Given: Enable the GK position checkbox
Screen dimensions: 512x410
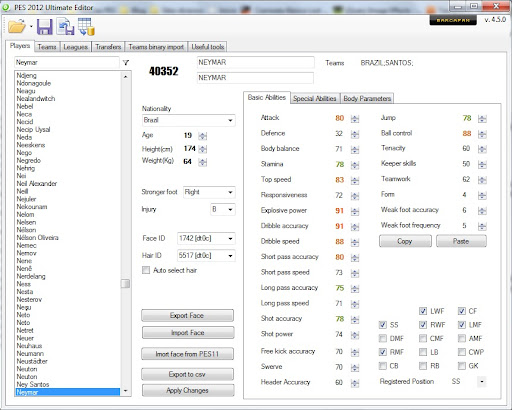Looking at the screenshot, I should pyautogui.click(x=461, y=366).
